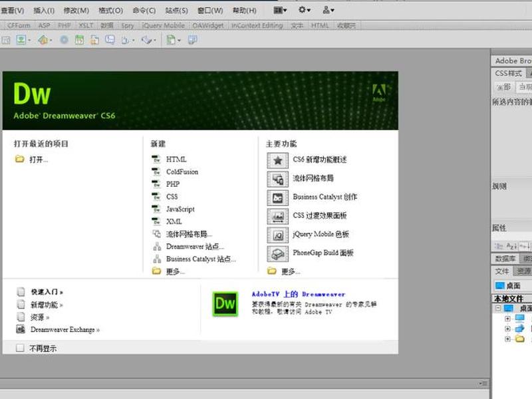This screenshot has width=532, height=399.
Task: Create a new ColdFusion document
Action: tap(182, 172)
